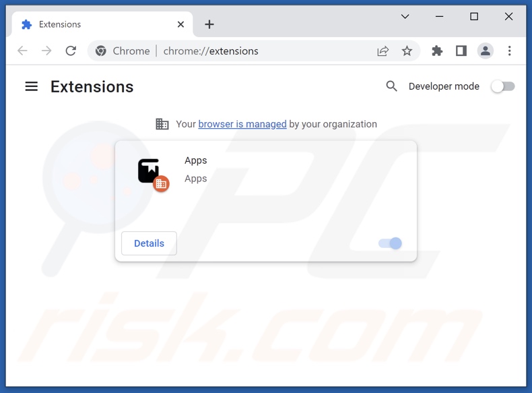532x393 pixels.
Task: Click the Apps extension description text
Action: [x=196, y=179]
